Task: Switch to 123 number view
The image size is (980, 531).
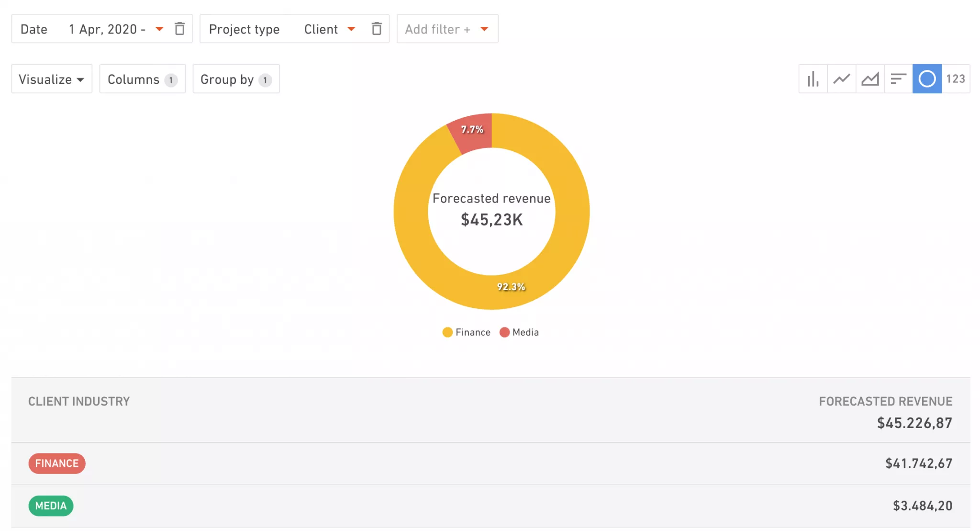Action: click(x=956, y=79)
